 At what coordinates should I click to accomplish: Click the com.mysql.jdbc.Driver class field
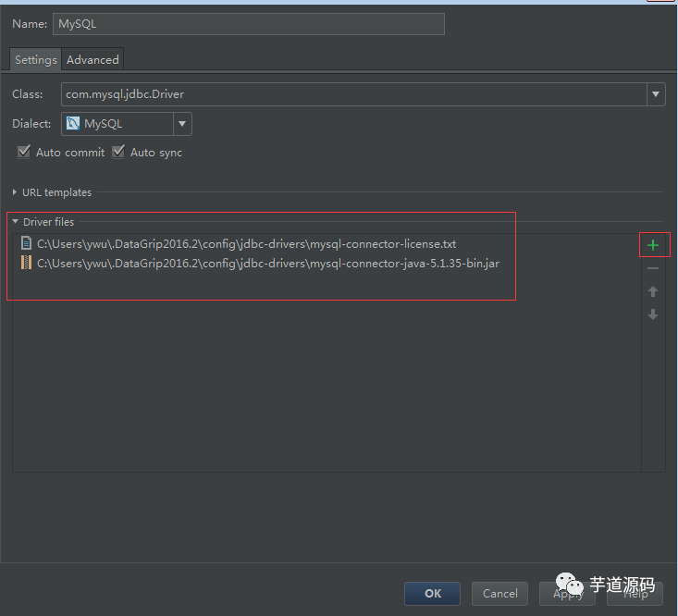(354, 94)
